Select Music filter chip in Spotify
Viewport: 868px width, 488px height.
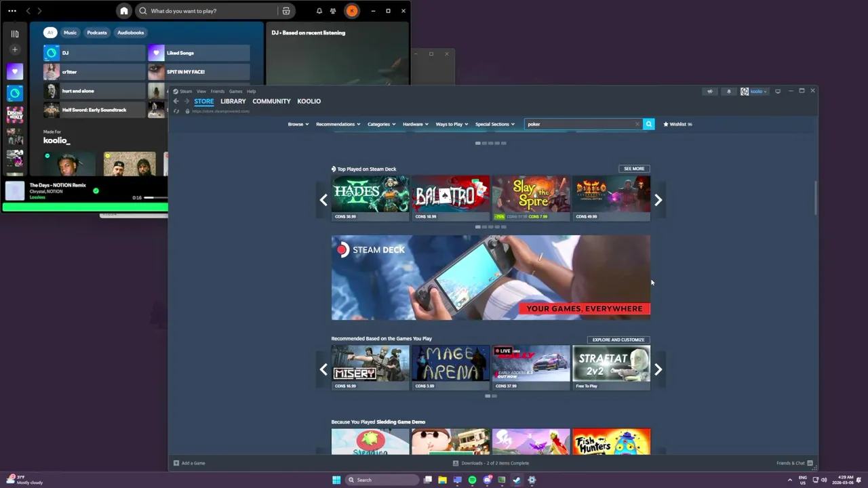click(71, 33)
